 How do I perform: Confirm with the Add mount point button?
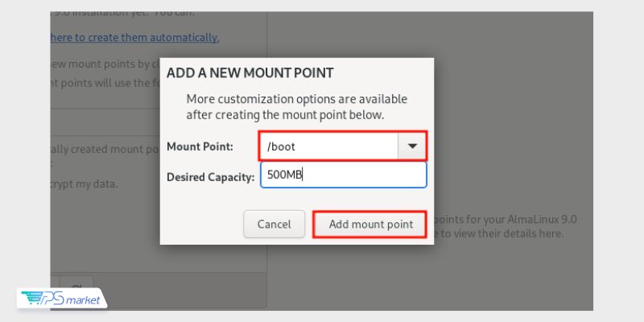pyautogui.click(x=370, y=225)
